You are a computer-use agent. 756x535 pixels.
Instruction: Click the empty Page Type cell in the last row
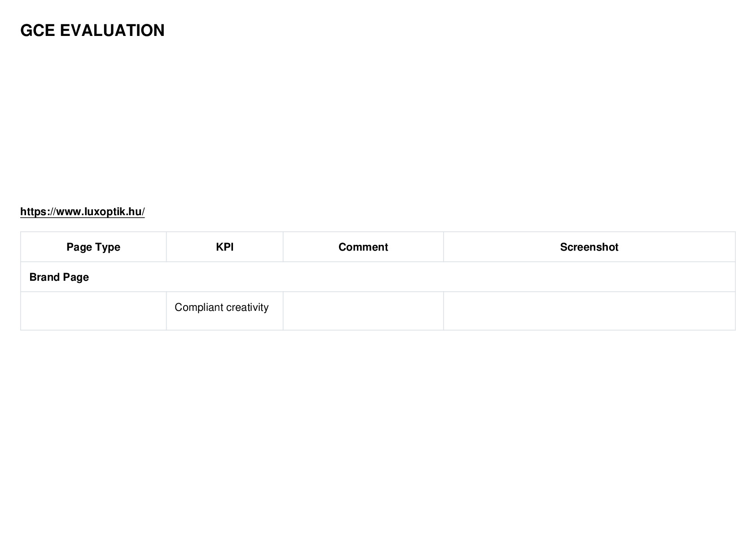tap(93, 311)
